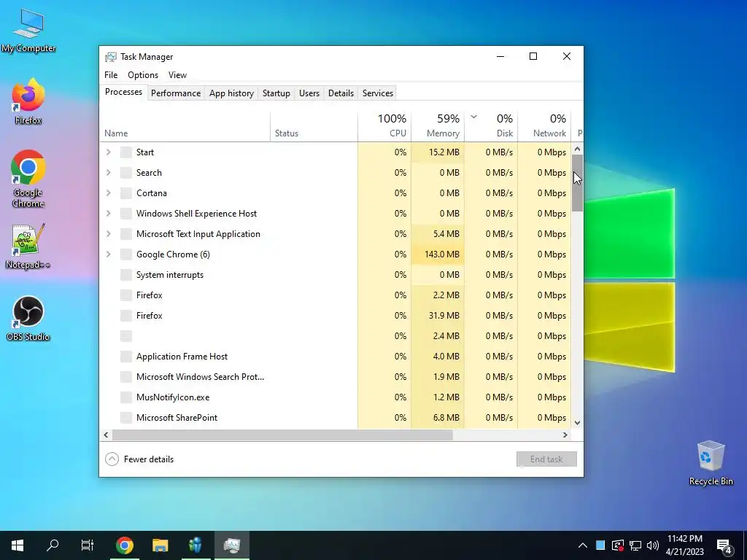Viewport: 747px width, 560px height.
Task: Select the Application Frame Host process
Action: point(336,357)
